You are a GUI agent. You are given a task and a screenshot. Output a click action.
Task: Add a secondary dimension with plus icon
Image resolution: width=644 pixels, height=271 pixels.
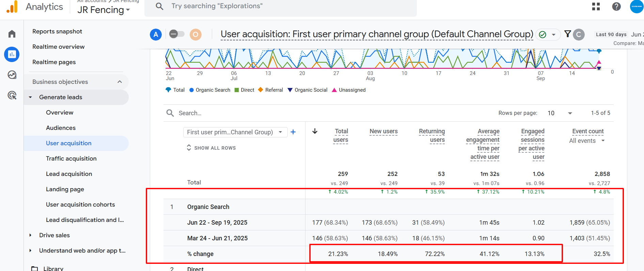(x=293, y=132)
